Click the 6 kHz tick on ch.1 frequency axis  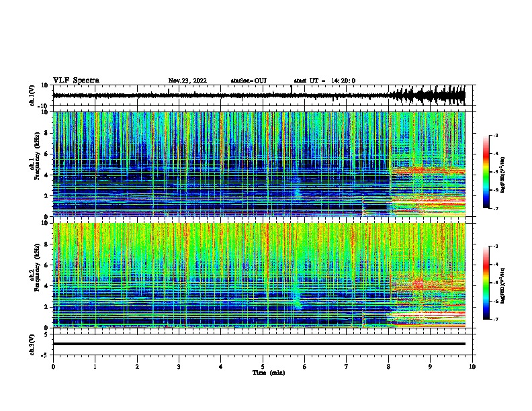pos(46,154)
